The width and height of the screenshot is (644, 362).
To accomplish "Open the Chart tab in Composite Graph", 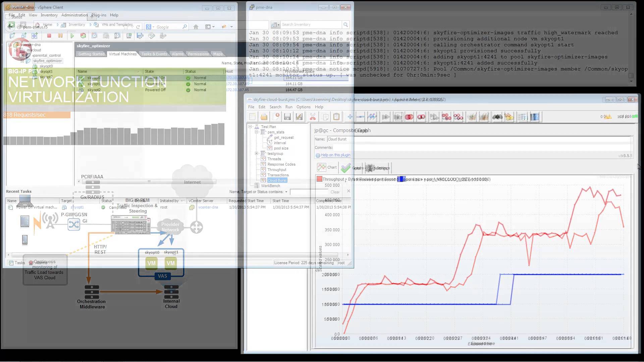I will [x=327, y=167].
